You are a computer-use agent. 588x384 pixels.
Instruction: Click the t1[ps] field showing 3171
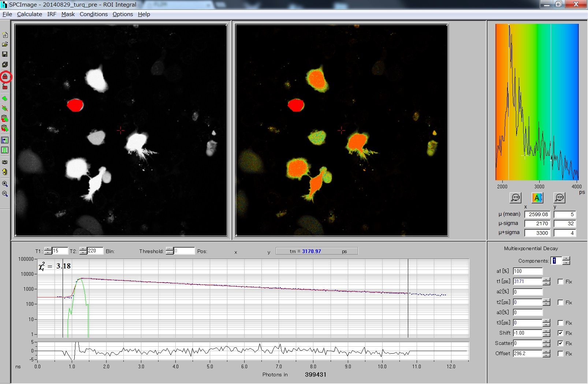click(528, 282)
